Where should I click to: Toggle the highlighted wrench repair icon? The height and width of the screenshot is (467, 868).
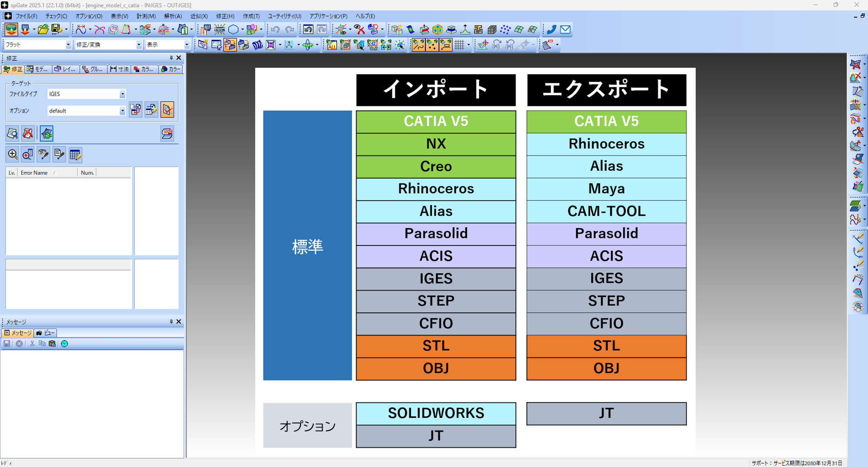[46, 133]
